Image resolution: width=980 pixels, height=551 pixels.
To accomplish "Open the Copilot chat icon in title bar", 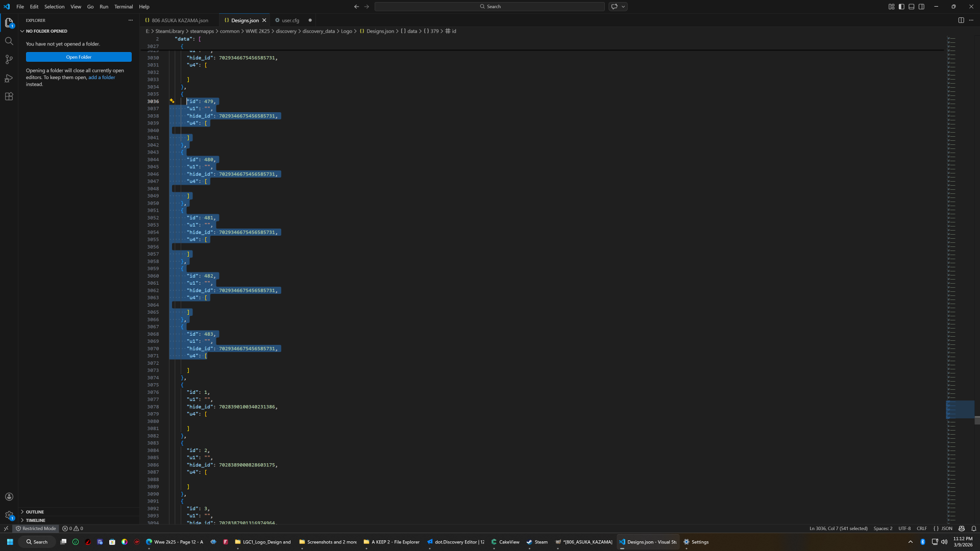I will [x=615, y=7].
